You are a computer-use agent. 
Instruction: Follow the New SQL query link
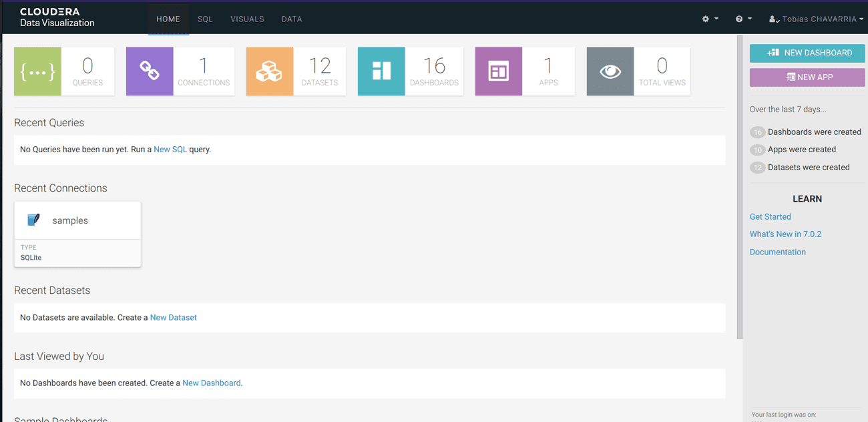[170, 150]
